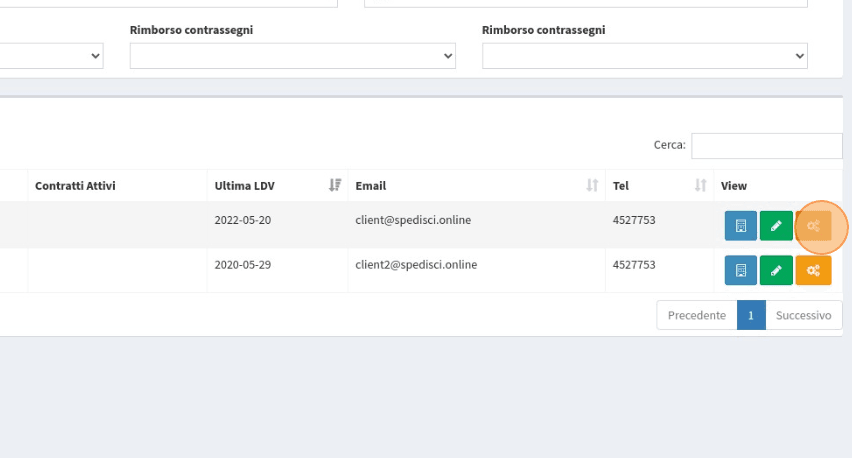Open the rightmost Rimborso contrassegni dropdown
Screen dimensions: 852x458
point(644,57)
